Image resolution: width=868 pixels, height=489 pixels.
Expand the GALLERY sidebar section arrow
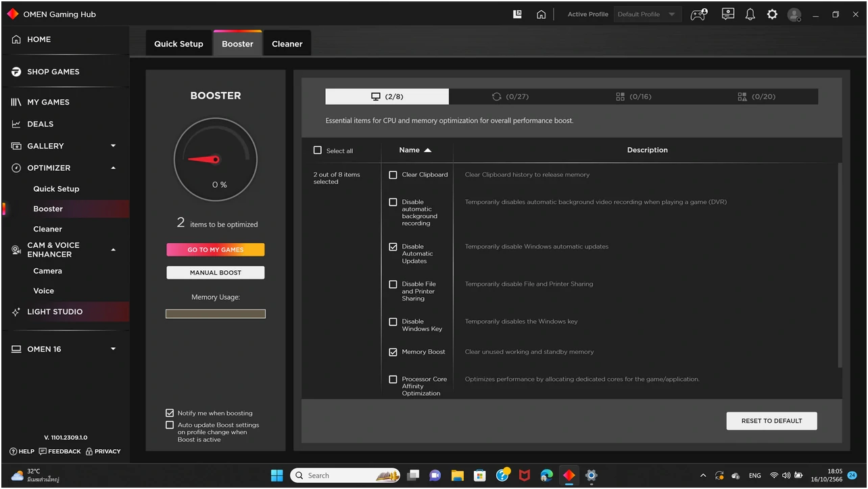pyautogui.click(x=113, y=146)
